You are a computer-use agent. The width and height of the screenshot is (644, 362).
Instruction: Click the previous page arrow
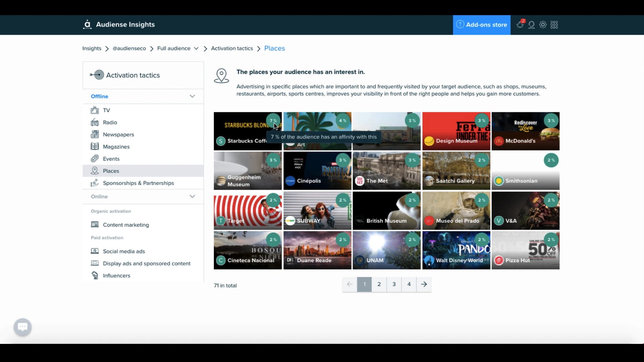click(350, 284)
